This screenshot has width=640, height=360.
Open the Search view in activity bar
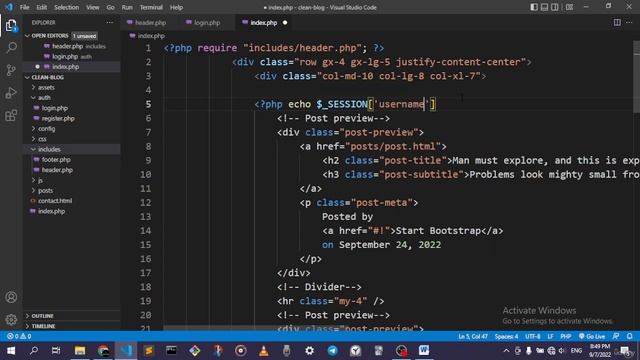(11, 48)
